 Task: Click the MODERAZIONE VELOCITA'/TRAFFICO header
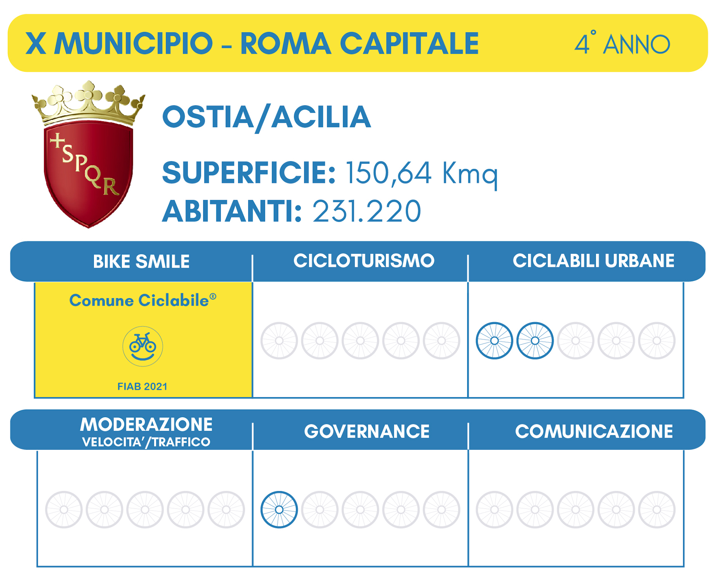coord(146,432)
